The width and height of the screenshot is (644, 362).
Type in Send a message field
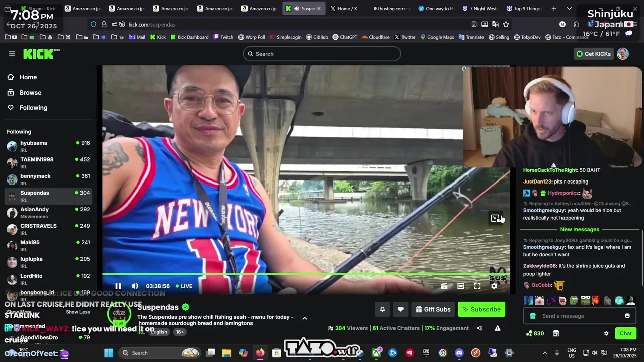[x=579, y=316]
